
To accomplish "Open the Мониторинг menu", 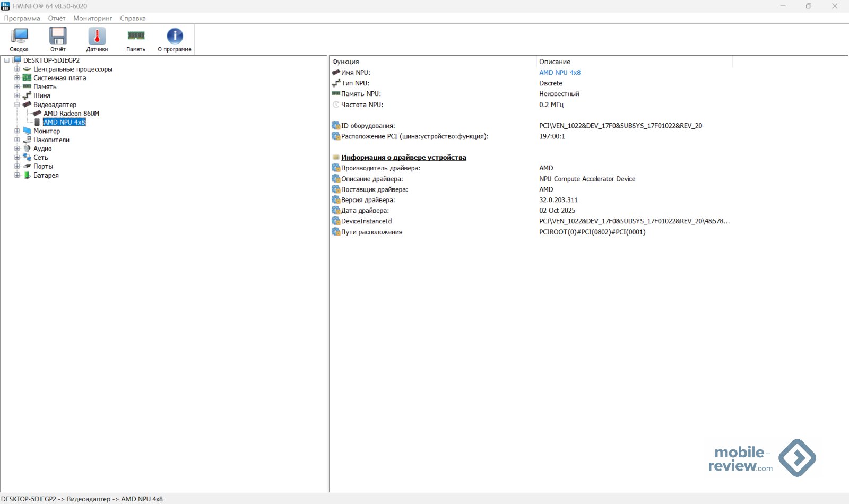I will pyautogui.click(x=93, y=18).
